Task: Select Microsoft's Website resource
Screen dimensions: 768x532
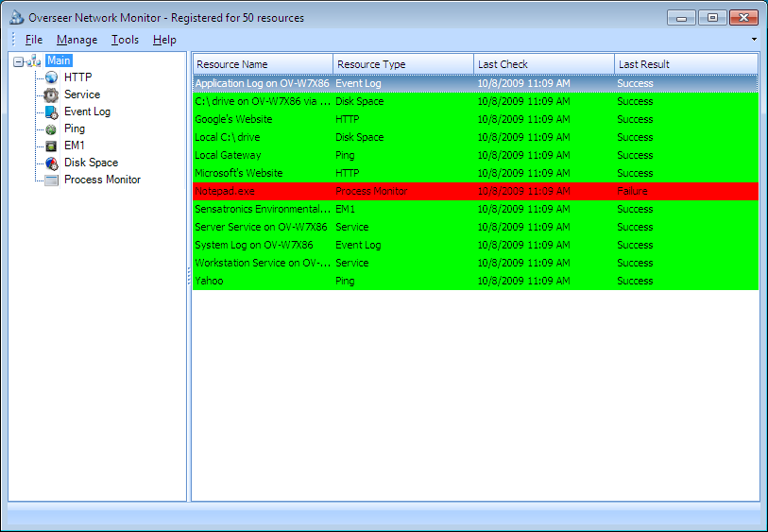Action: [x=475, y=173]
